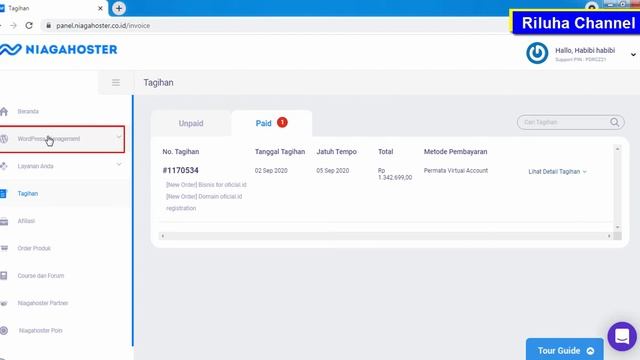This screenshot has height=360, width=640.
Task: Click the Metode Pembayaran column header
Action: pyautogui.click(x=456, y=151)
